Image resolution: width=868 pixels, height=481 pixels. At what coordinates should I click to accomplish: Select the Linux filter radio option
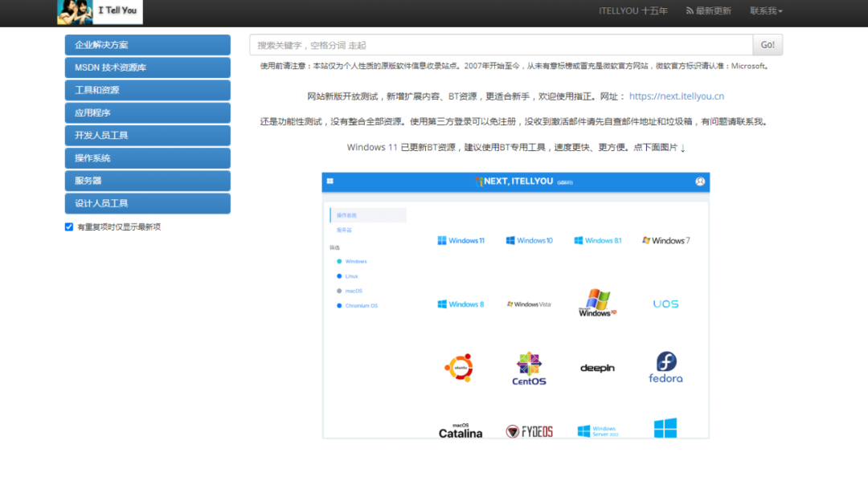(x=347, y=276)
